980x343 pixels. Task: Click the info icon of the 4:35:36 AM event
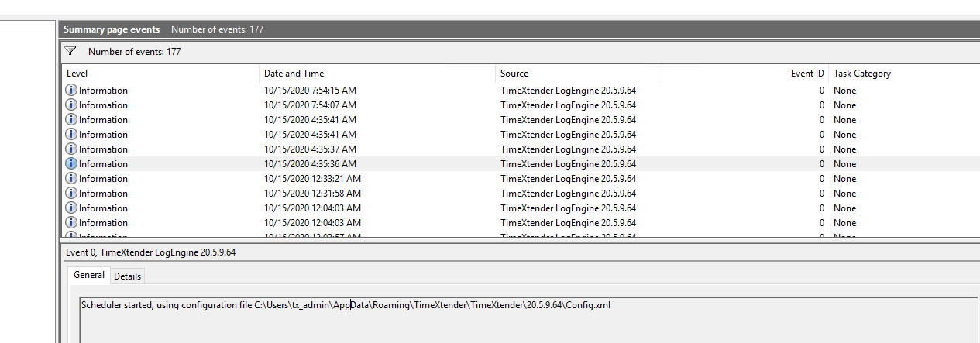(71, 163)
